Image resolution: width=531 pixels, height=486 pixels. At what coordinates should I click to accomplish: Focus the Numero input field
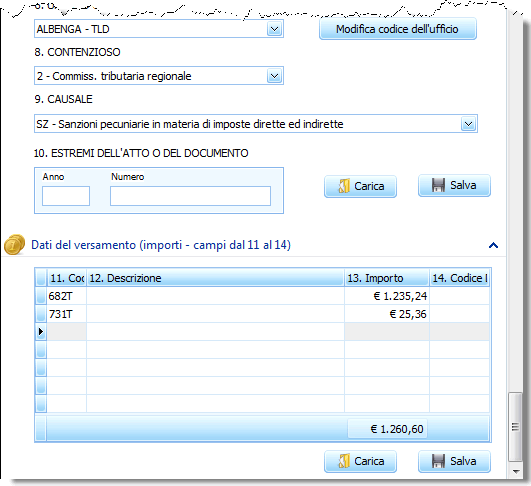pos(190,196)
